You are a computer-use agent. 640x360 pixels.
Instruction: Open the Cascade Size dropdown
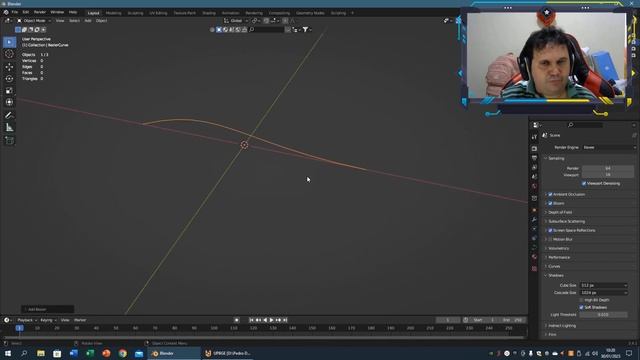[x=604, y=293]
